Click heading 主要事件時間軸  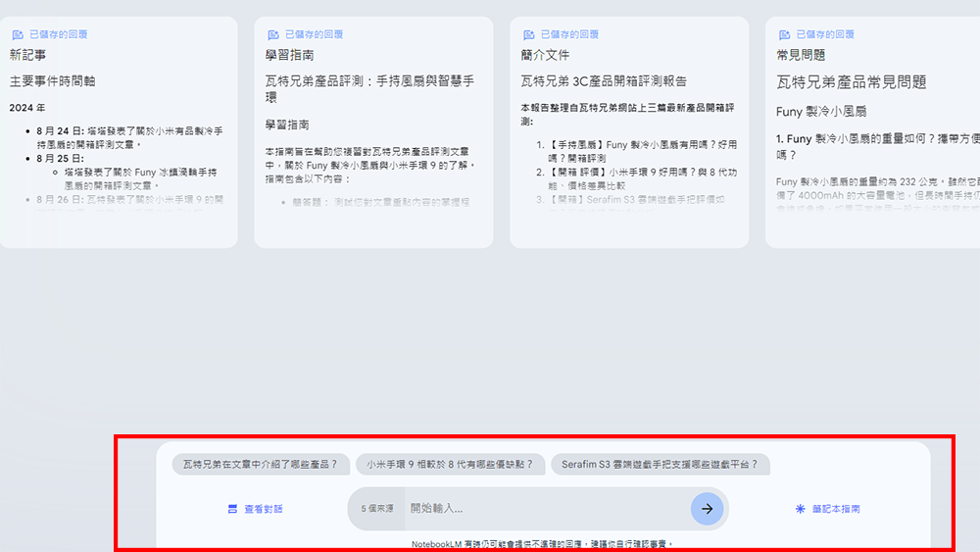tap(53, 81)
